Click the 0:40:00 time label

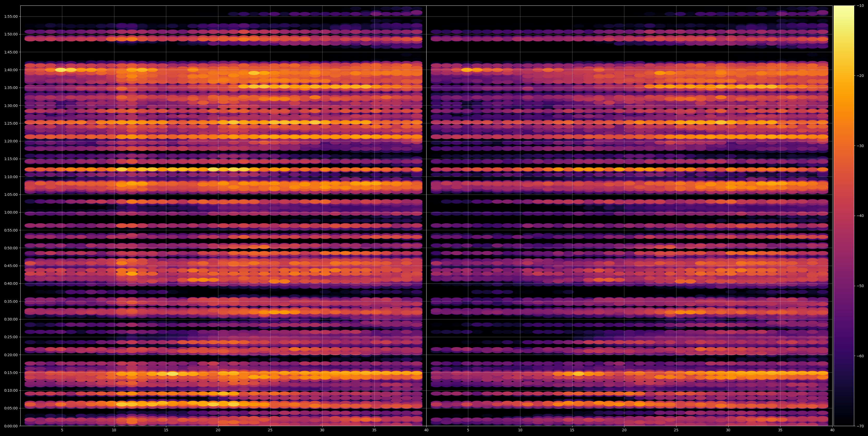tap(11, 284)
